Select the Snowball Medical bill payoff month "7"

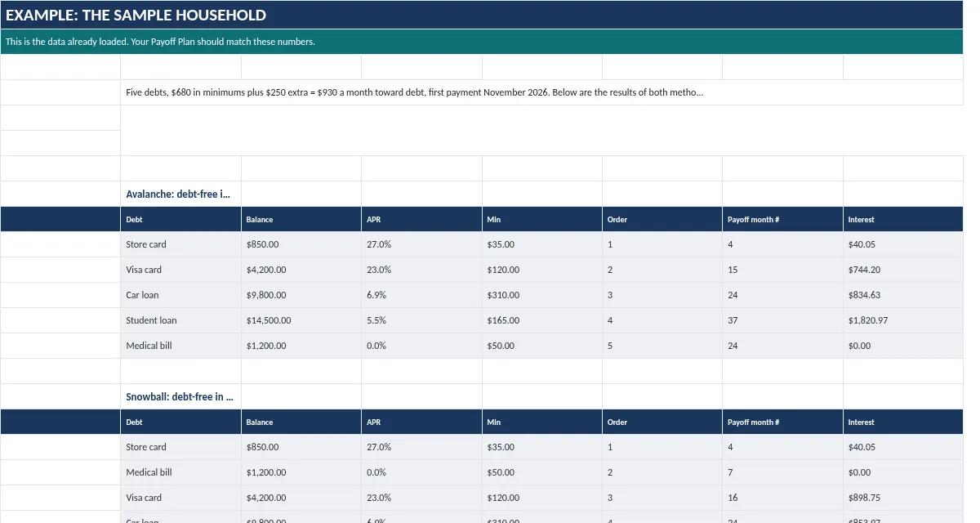point(782,472)
